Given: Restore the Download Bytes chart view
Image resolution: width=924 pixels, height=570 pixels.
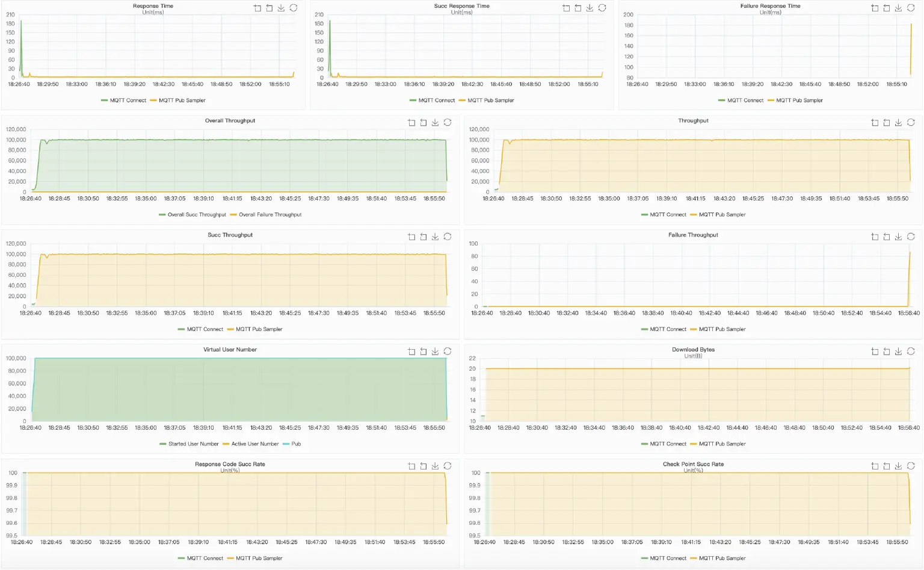Looking at the screenshot, I should point(886,351).
